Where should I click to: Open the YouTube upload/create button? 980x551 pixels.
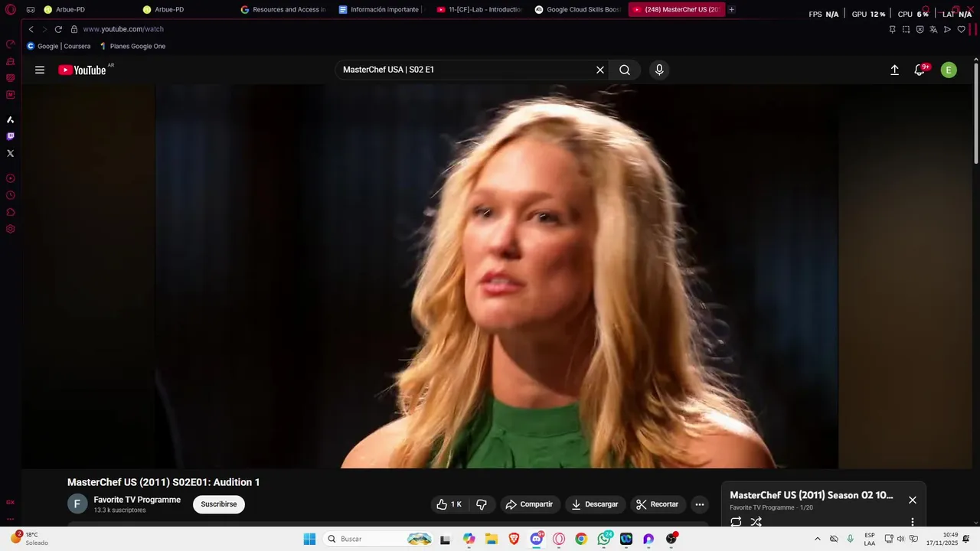[894, 70]
